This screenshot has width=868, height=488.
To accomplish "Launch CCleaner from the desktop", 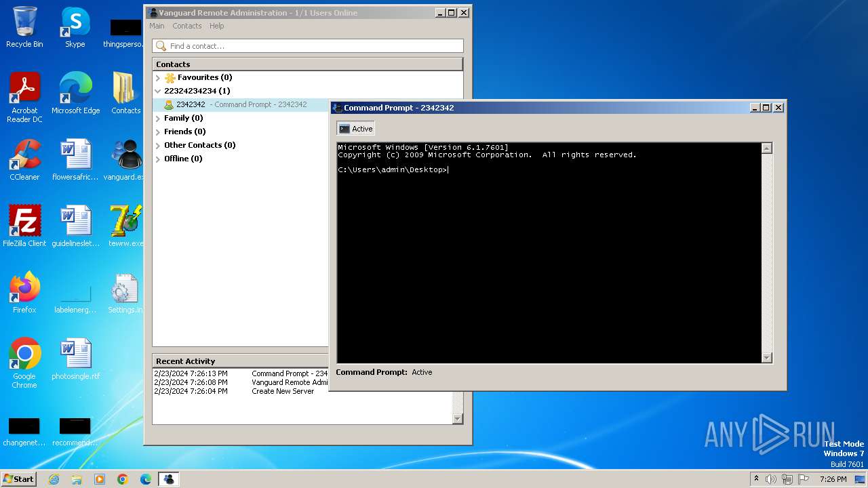I will [24, 160].
